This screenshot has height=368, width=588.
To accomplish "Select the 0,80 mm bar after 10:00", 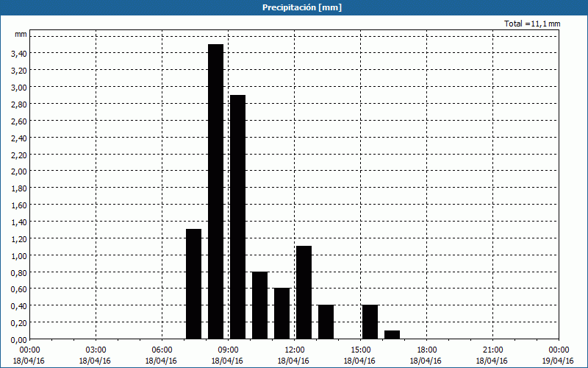I will [260, 305].
